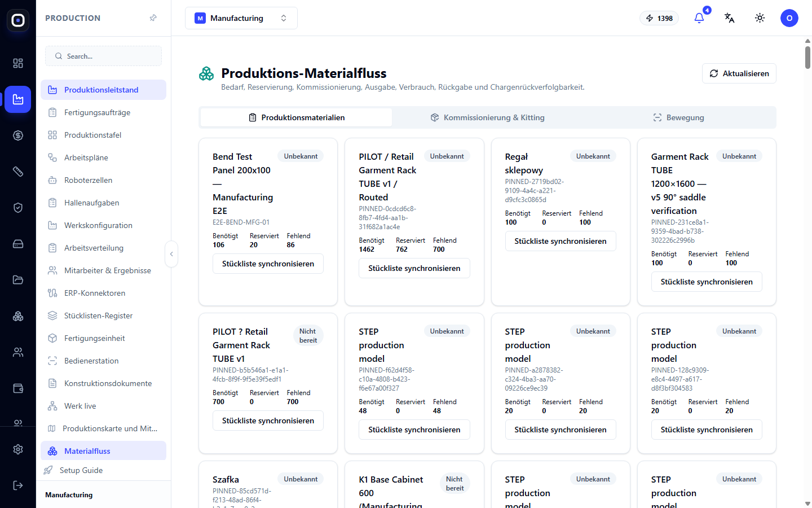Open Roboterzellen in sidebar
The image size is (812, 508).
pyautogui.click(x=103, y=180)
